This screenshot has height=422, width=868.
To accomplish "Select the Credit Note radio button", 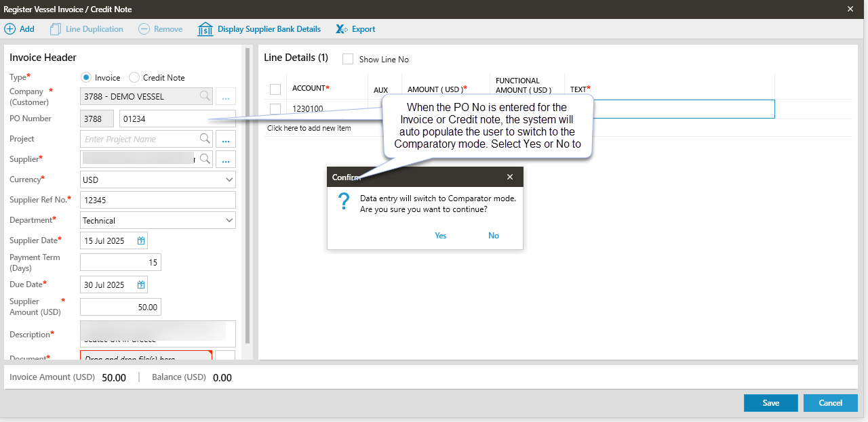I will (x=134, y=77).
